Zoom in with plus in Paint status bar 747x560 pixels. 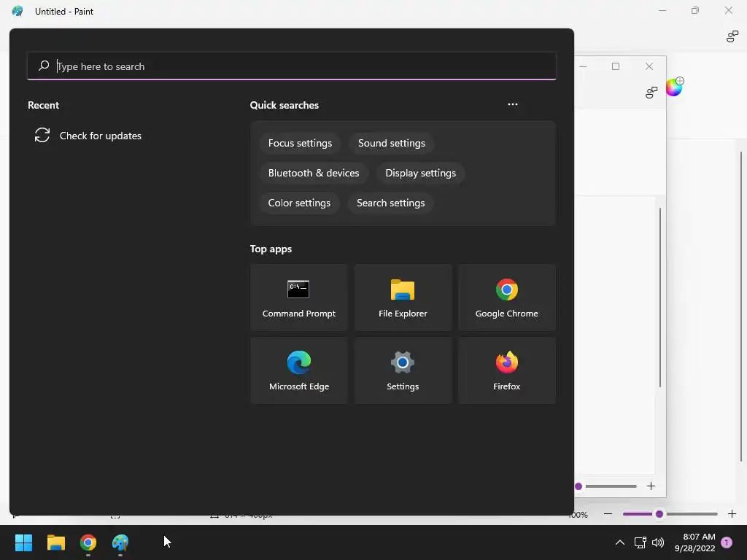[x=732, y=514]
